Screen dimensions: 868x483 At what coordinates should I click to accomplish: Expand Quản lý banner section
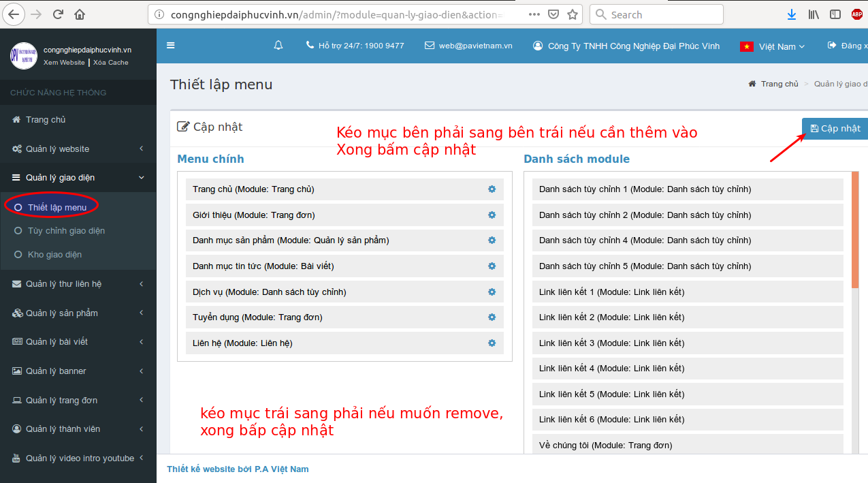pyautogui.click(x=78, y=371)
